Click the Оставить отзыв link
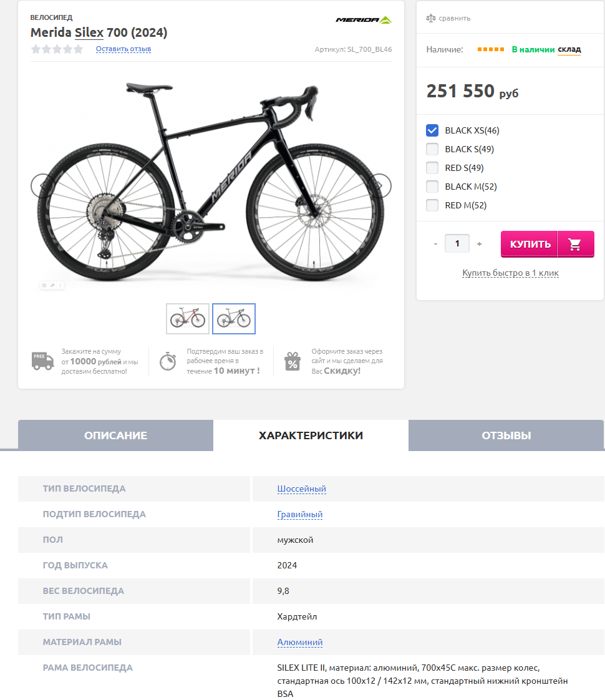605x700 pixels. [123, 49]
